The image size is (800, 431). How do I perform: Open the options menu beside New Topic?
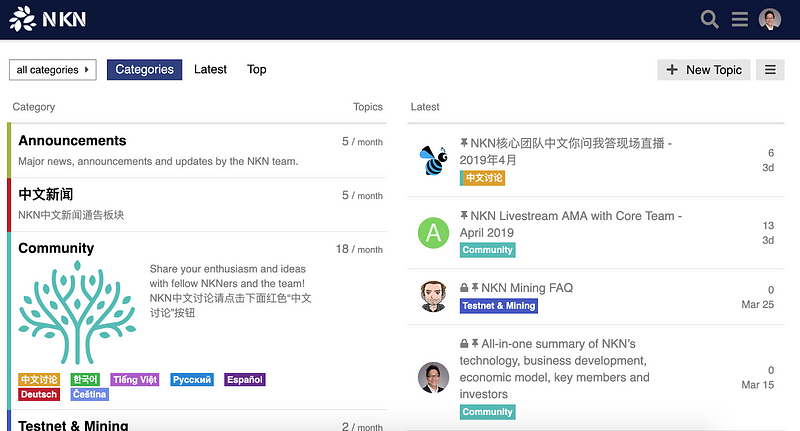point(770,70)
